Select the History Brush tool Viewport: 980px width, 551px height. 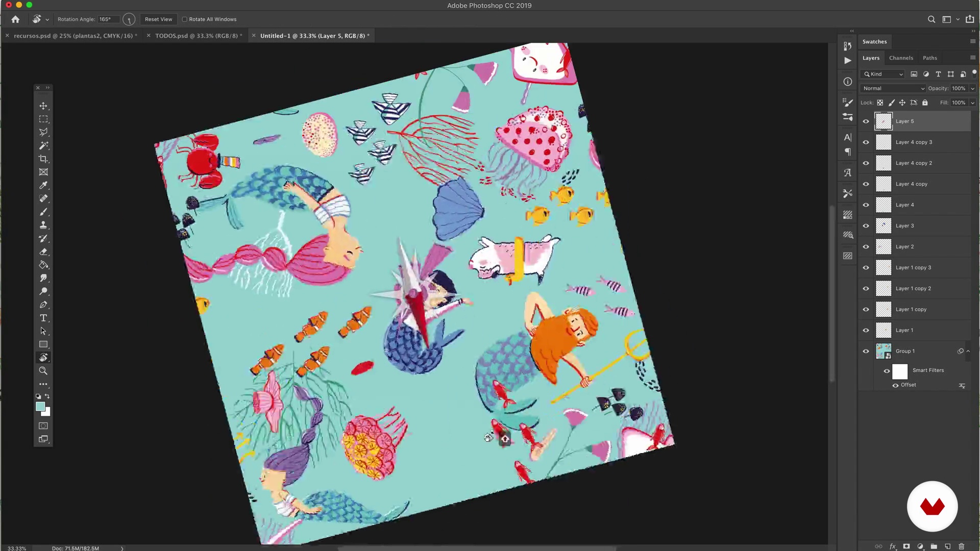coord(43,238)
